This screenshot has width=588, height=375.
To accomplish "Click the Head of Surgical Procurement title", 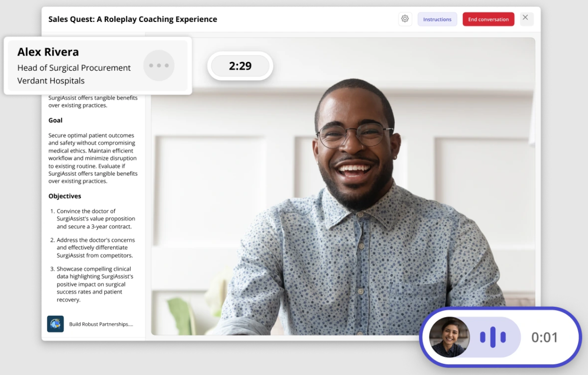I will click(74, 68).
